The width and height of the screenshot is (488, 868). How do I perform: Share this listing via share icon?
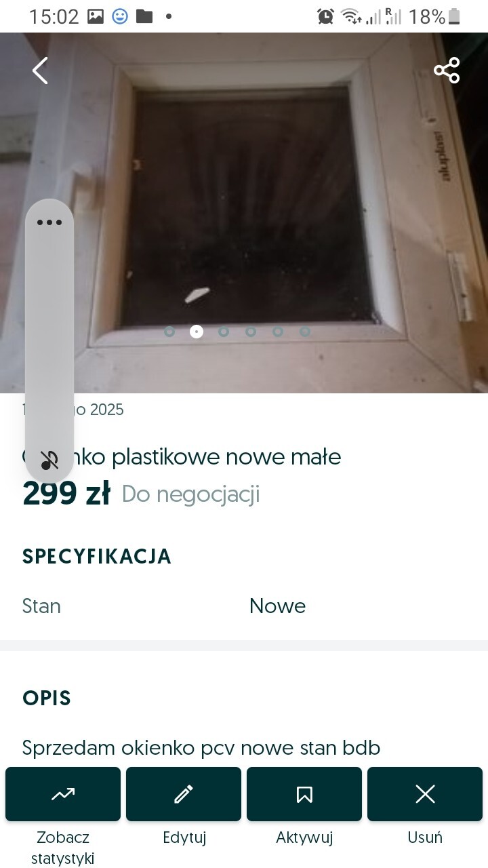[447, 71]
